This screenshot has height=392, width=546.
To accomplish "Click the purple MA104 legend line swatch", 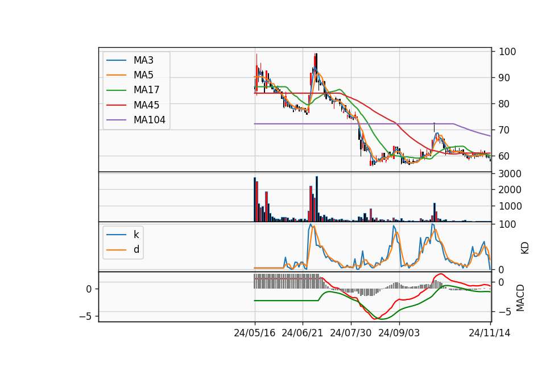I will click(116, 120).
